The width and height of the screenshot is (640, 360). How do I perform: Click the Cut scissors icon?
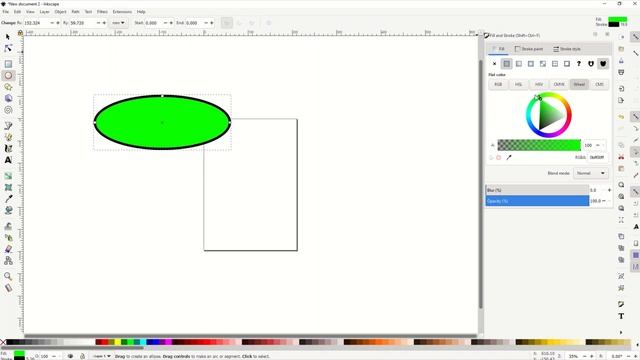click(621, 157)
